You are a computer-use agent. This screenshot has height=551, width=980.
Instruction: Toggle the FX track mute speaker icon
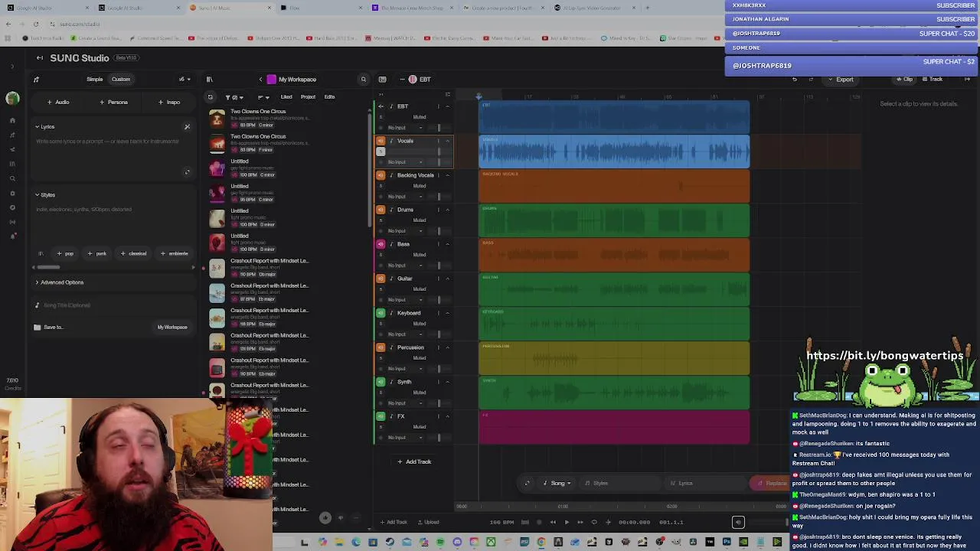[x=381, y=416]
